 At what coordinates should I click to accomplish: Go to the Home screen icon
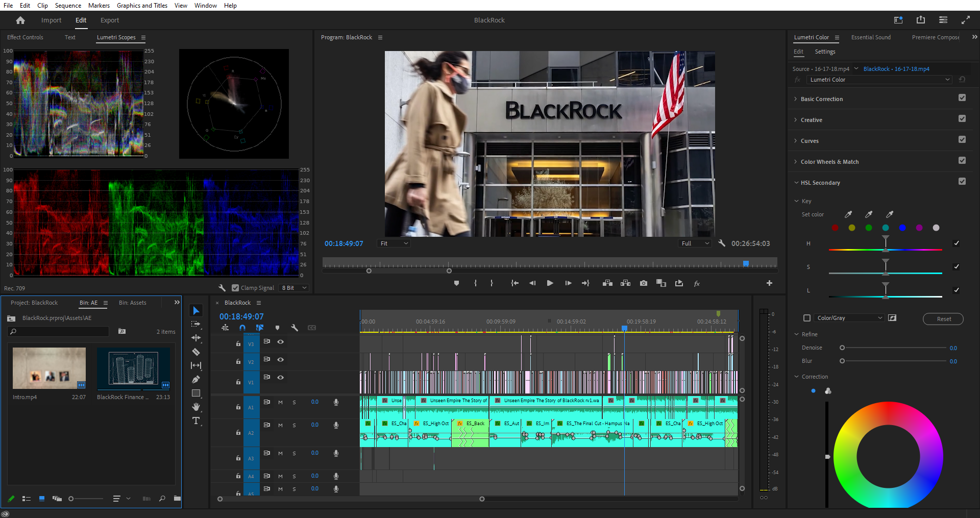pyautogui.click(x=20, y=20)
